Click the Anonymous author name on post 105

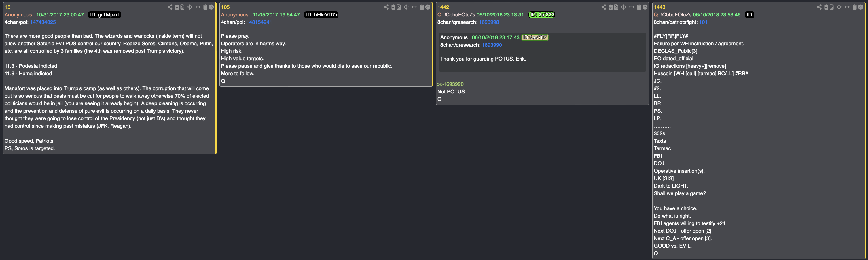click(234, 14)
